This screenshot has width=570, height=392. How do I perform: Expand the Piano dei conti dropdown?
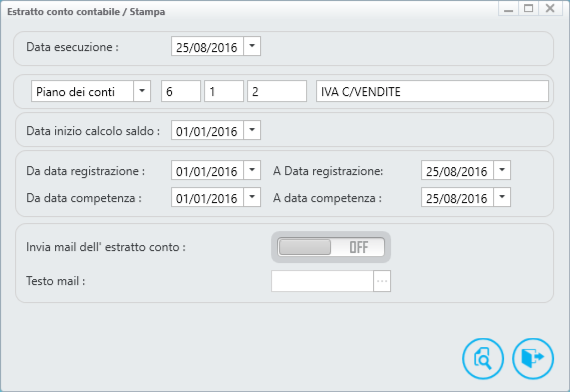tap(142, 91)
